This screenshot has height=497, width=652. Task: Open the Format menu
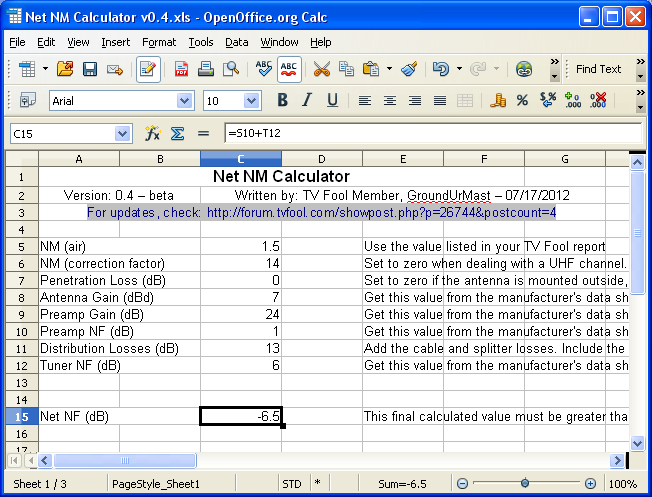click(158, 42)
